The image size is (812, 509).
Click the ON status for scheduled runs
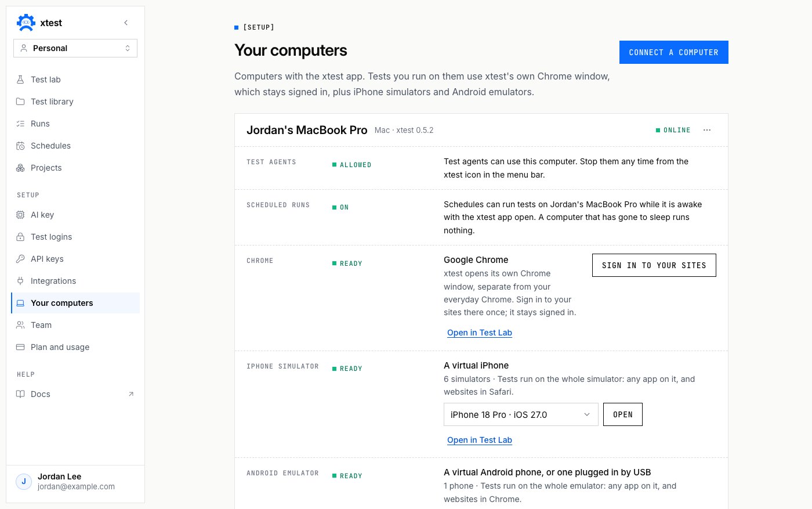point(340,207)
